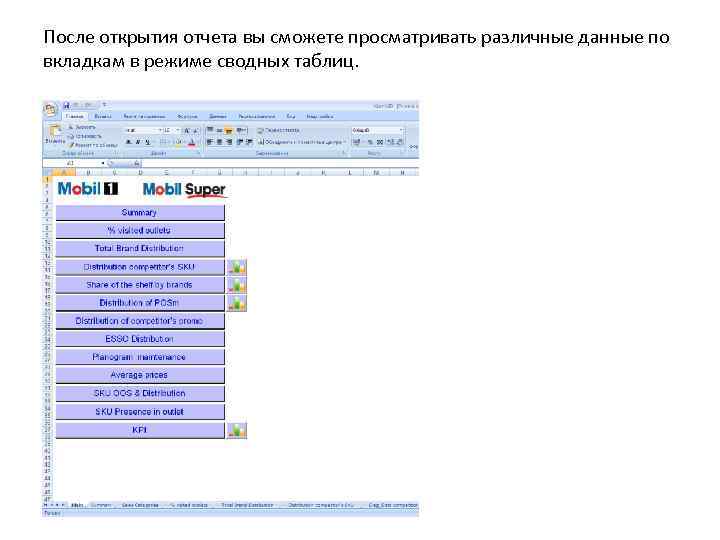720x540 pixels.
Task: Click the Merge and Center command
Action: (x=302, y=142)
